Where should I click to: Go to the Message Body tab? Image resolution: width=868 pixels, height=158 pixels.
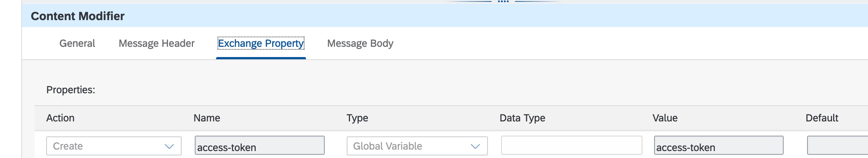(x=360, y=44)
